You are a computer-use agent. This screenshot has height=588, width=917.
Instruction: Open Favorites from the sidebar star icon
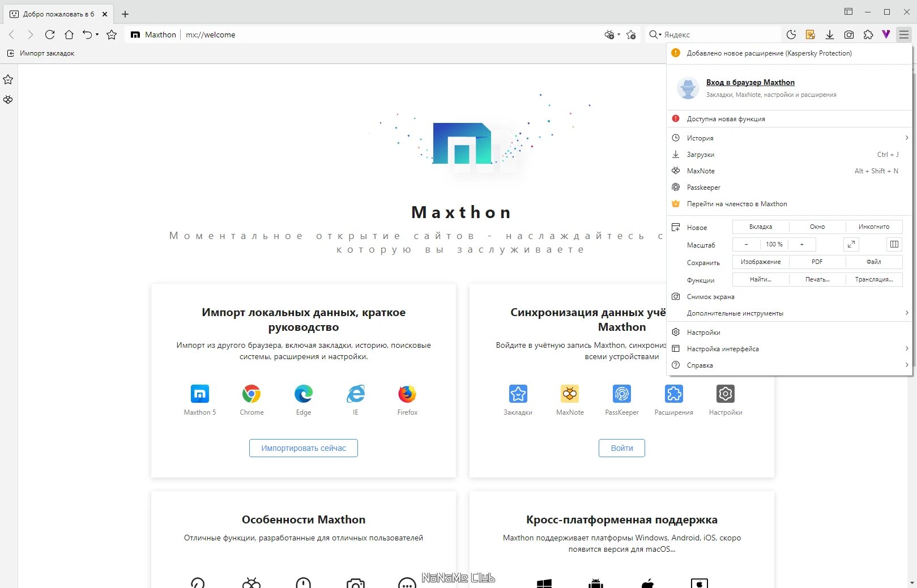click(8, 79)
